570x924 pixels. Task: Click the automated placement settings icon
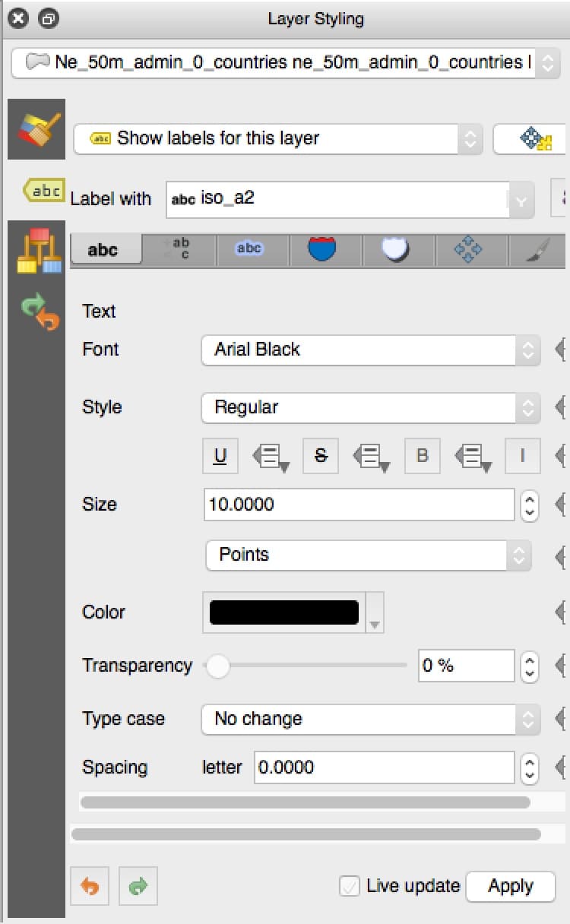(532, 139)
